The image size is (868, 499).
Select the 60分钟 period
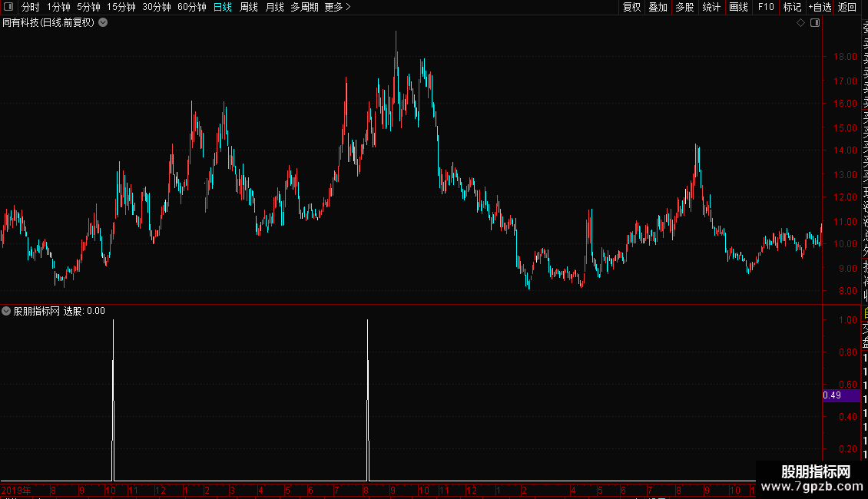click(x=192, y=7)
